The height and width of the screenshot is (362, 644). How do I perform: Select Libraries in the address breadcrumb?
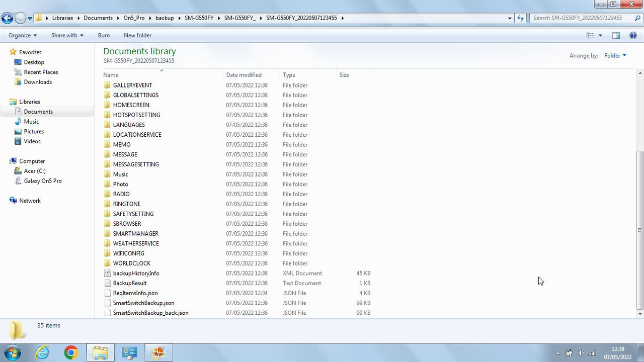point(62,18)
